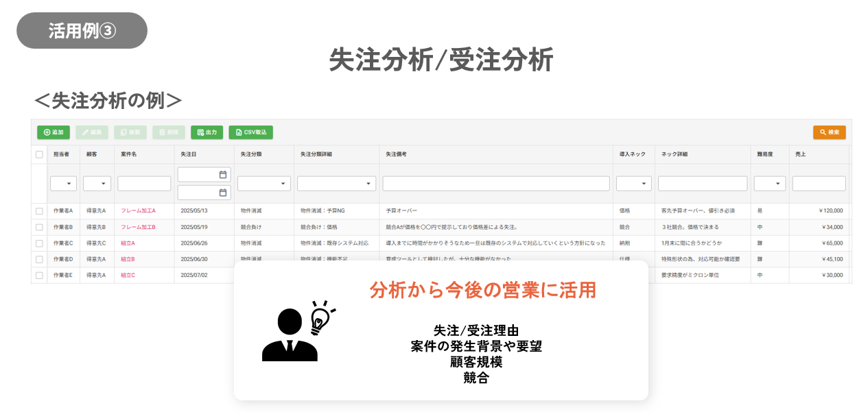The height and width of the screenshot is (412, 868).
Task: Click the 失注備考 filter text field
Action: pos(496,184)
